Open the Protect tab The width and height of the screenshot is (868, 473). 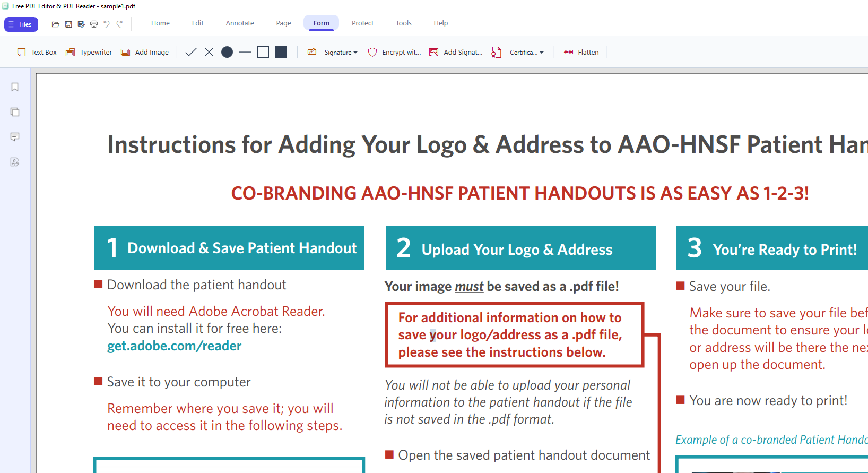point(362,23)
